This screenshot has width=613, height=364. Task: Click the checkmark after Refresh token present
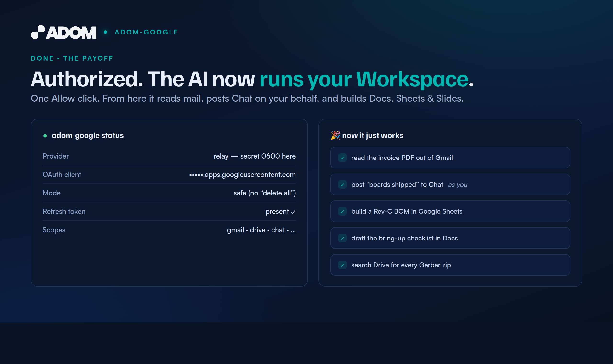(293, 212)
